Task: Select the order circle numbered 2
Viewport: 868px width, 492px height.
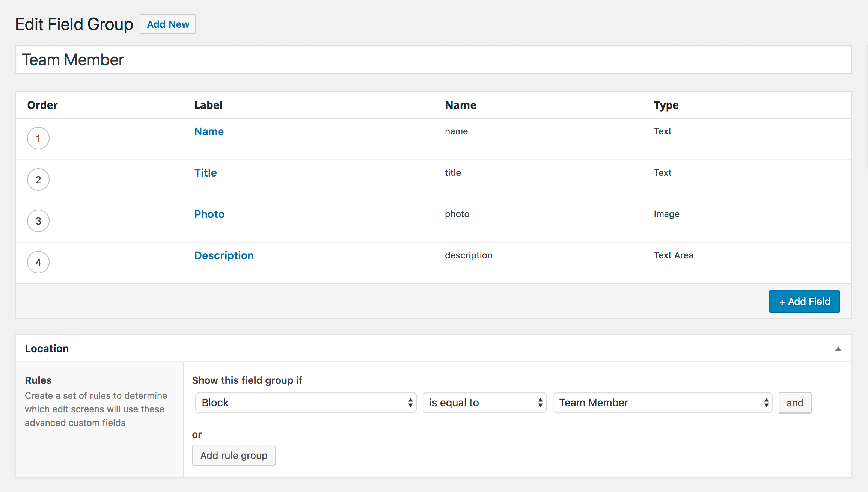Action: coord(38,180)
